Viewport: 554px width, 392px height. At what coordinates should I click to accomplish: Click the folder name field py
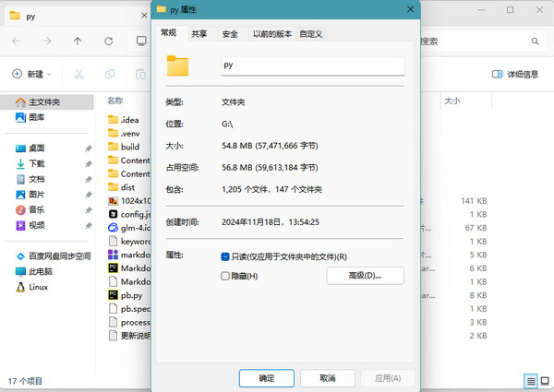(x=313, y=65)
